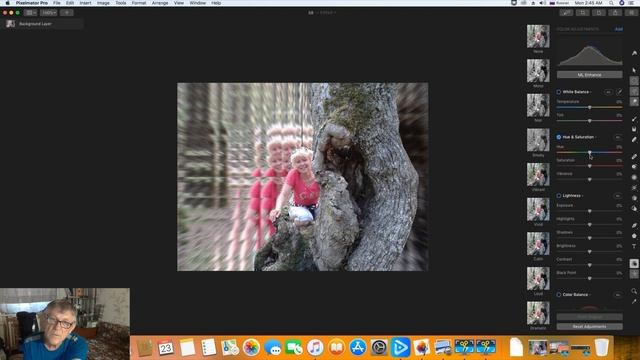The width and height of the screenshot is (640, 360).
Task: Open Trash in the Dock
Action: (601, 347)
